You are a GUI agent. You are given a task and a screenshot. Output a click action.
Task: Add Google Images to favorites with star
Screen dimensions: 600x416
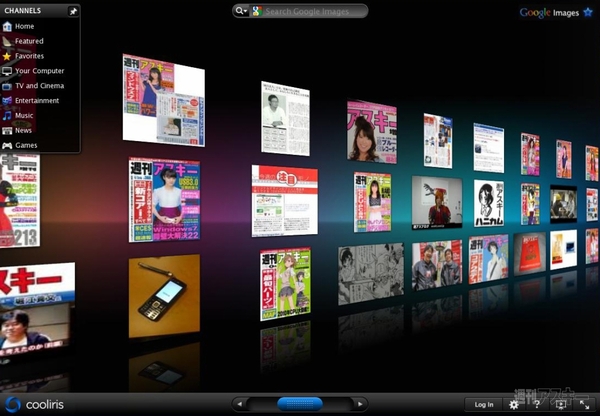point(586,12)
